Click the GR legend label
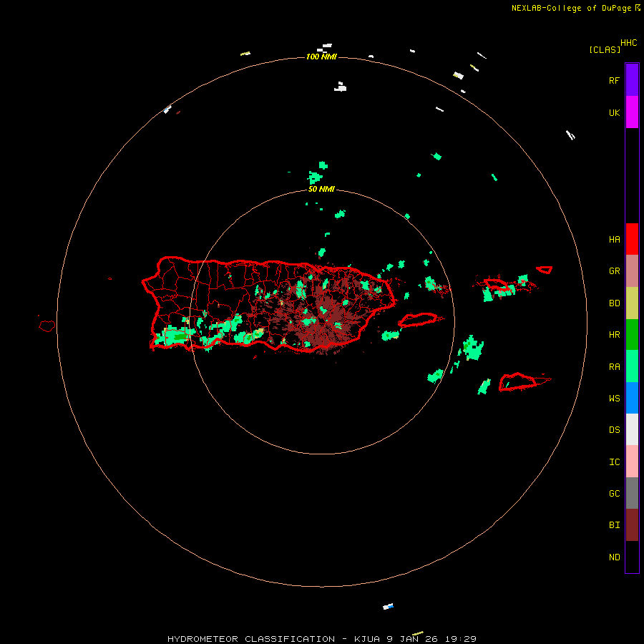Screen dimensions: 644x644 pyautogui.click(x=614, y=270)
